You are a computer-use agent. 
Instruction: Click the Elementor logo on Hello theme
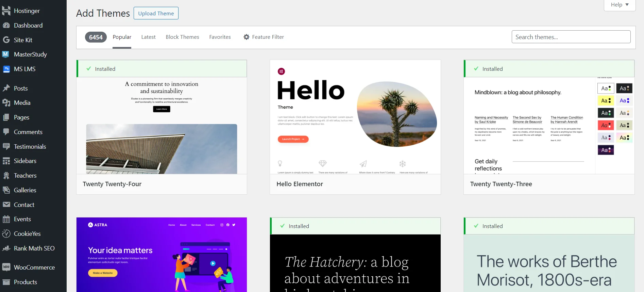[x=281, y=71]
